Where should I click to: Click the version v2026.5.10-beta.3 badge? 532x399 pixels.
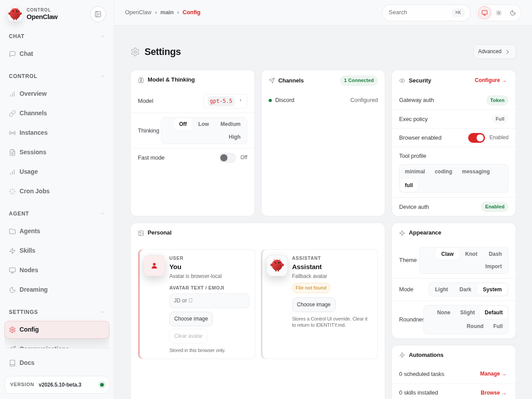point(57,385)
